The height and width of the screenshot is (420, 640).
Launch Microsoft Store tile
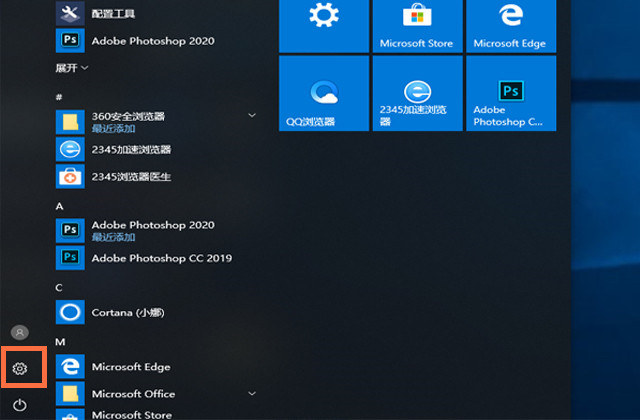point(417,26)
